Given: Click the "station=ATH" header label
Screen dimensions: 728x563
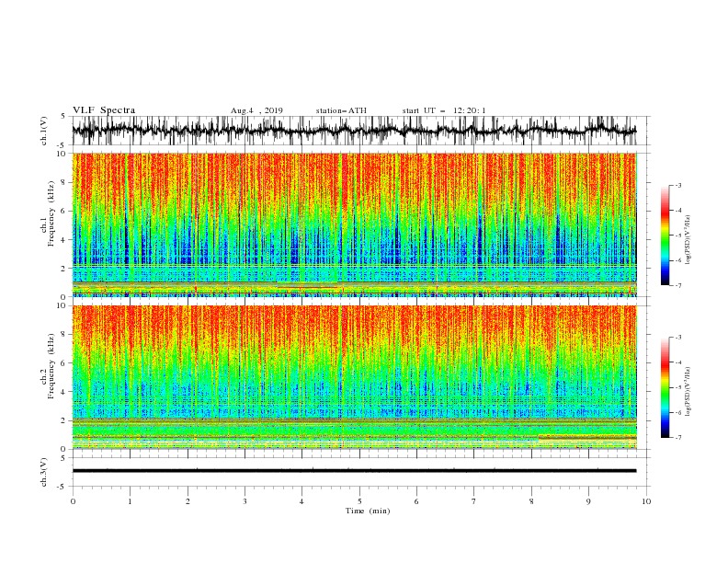Looking at the screenshot, I should point(341,110).
